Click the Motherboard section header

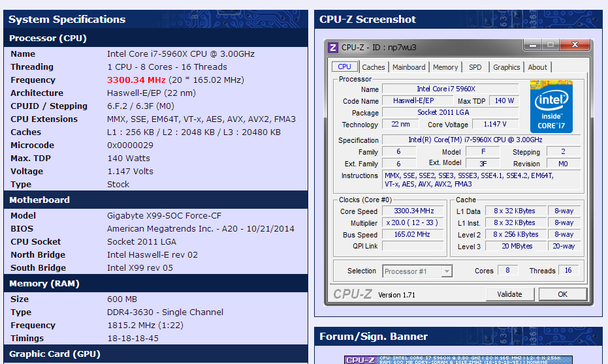coord(155,200)
